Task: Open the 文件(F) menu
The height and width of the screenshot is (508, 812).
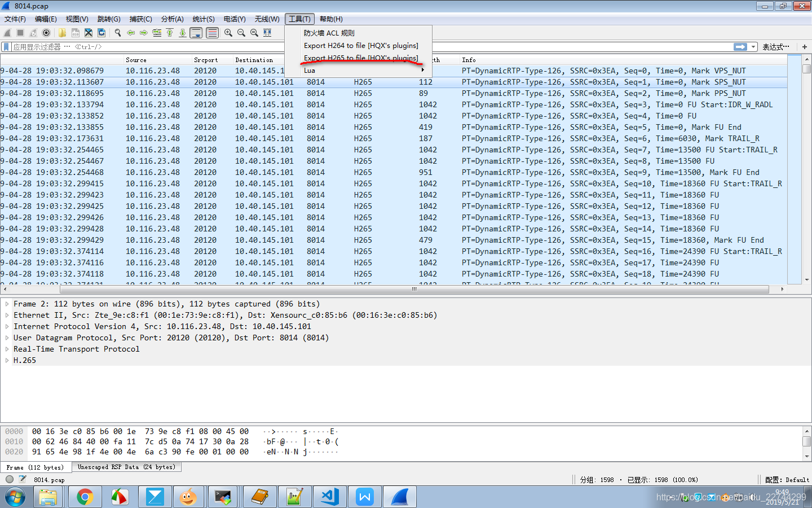Action: (x=15, y=19)
